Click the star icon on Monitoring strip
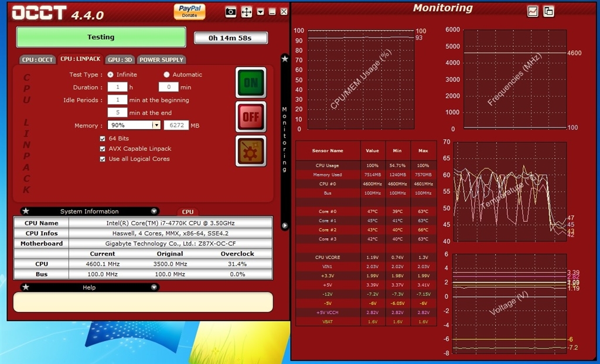The height and width of the screenshot is (364, 600). coord(285,59)
